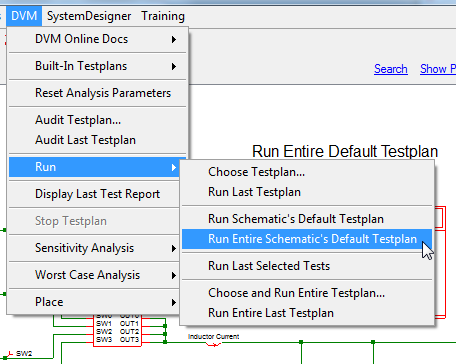Choose Audit Testplan... entry
The width and height of the screenshot is (456, 364).
coord(97,120)
